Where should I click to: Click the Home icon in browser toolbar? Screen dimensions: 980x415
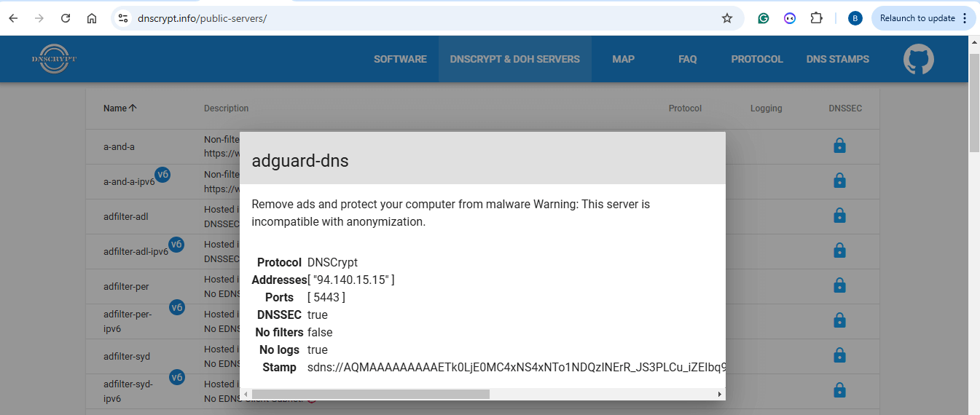pyautogui.click(x=92, y=18)
